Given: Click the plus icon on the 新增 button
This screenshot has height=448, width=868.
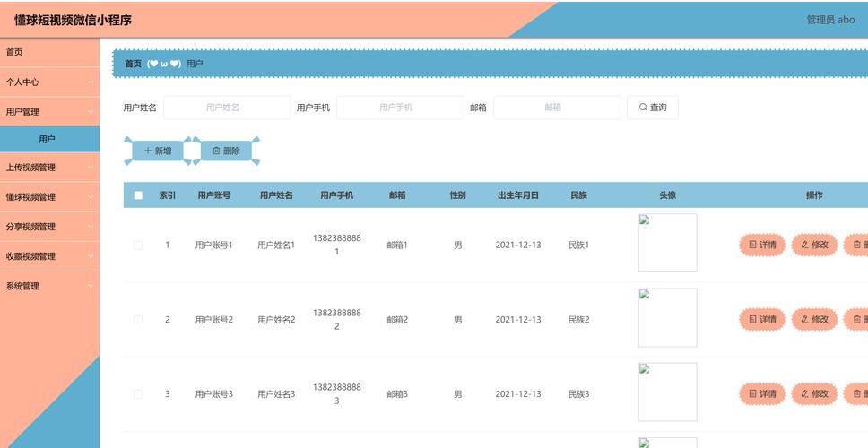Looking at the screenshot, I should 148,151.
